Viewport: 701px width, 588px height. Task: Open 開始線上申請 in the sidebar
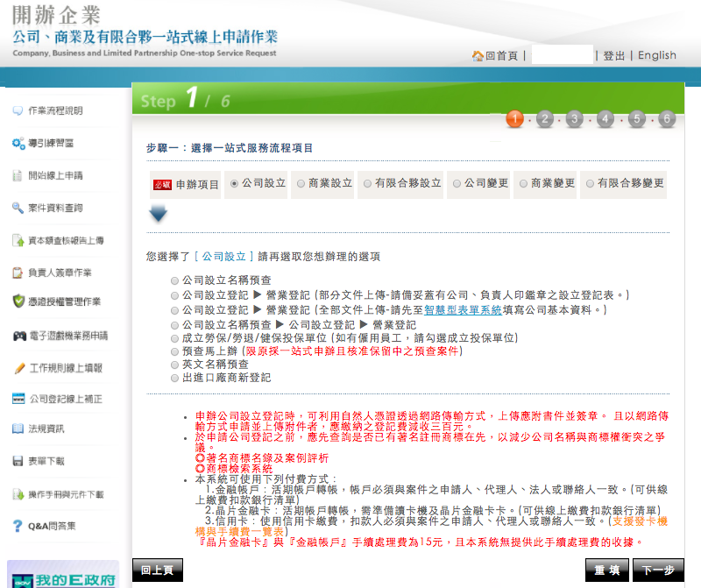56,175
